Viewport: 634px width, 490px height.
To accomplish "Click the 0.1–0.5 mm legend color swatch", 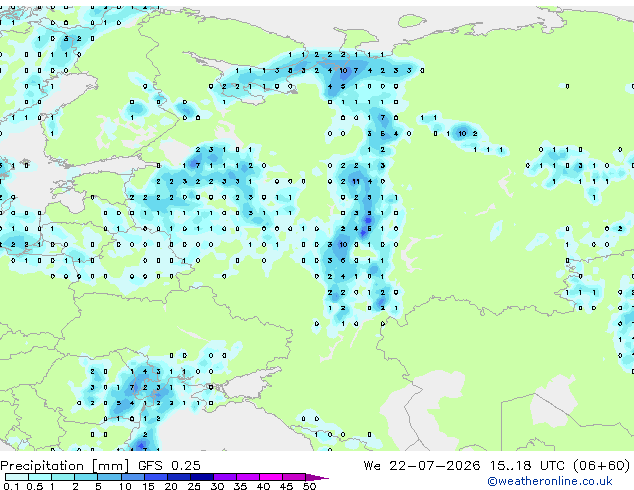I will [x=17, y=477].
